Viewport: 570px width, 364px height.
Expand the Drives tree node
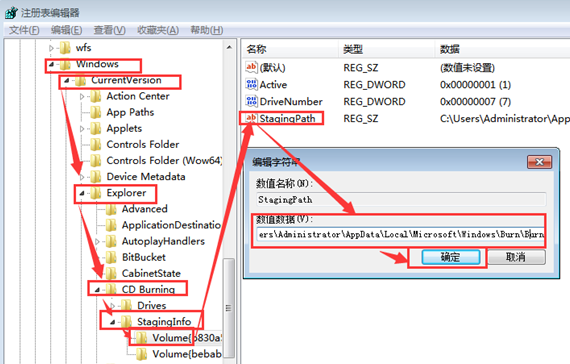pyautogui.click(x=112, y=306)
